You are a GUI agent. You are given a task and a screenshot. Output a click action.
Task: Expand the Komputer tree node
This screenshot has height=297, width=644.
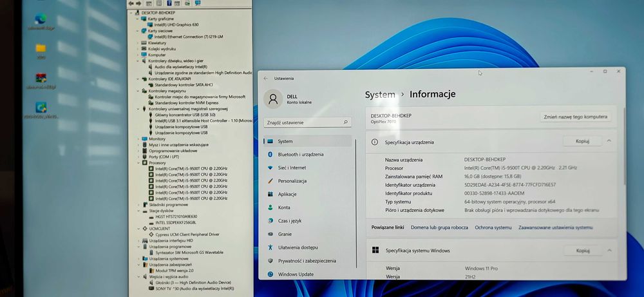[x=138, y=55]
